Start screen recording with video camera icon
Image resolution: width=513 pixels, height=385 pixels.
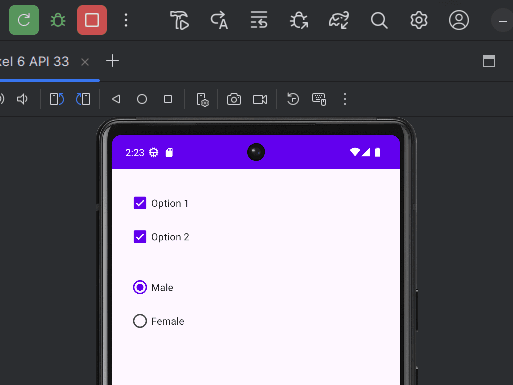[x=260, y=99]
